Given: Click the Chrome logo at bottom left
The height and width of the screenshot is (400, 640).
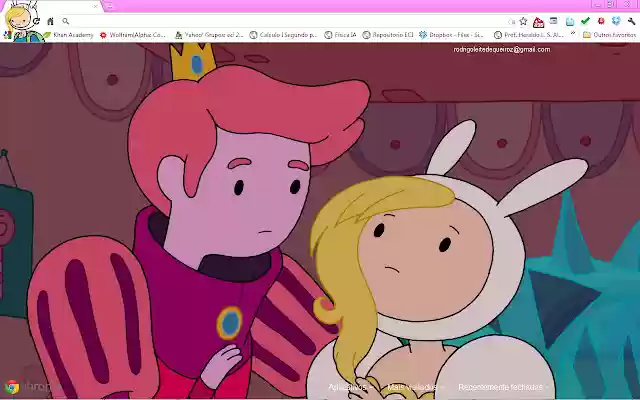Looking at the screenshot, I should click(12, 387).
